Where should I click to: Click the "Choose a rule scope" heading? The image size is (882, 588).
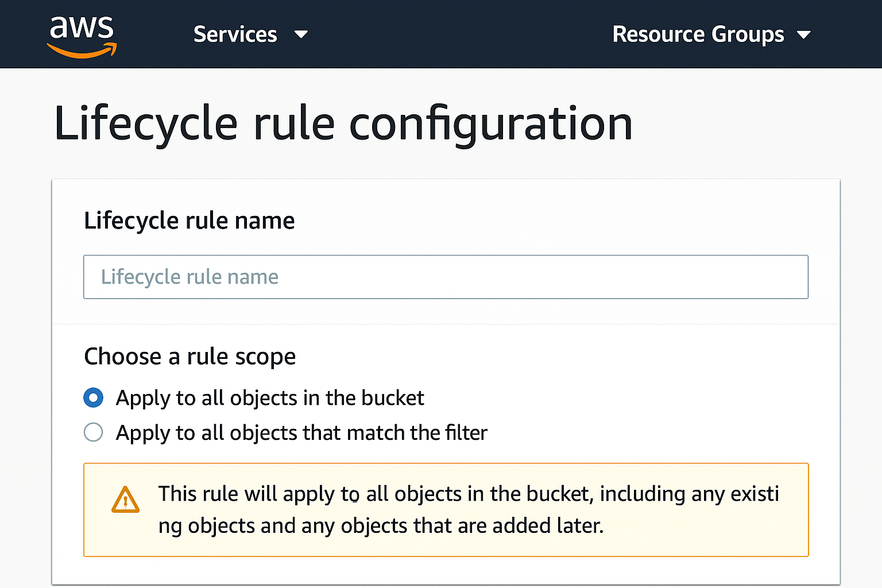pos(189,356)
